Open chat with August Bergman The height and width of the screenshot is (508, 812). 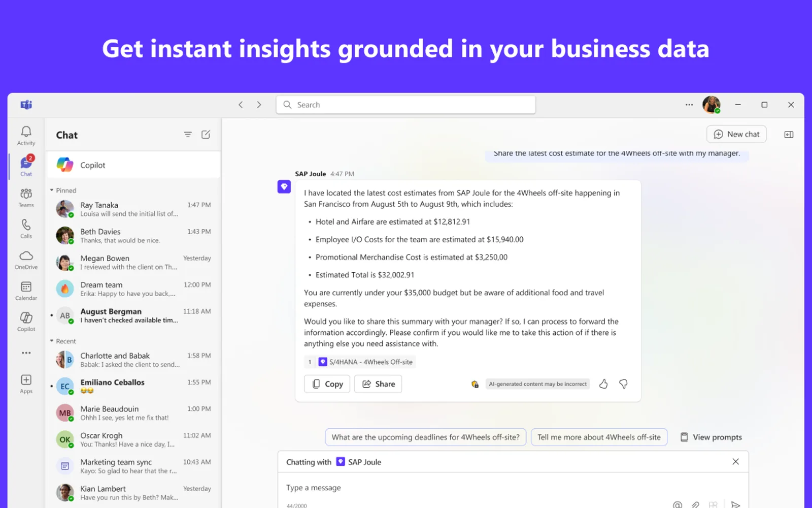134,315
